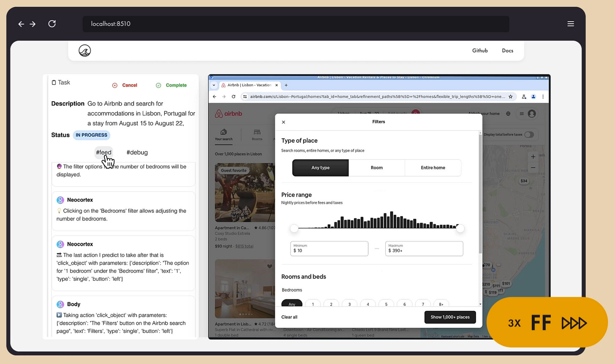
Task: Select 'Any' bedrooms option
Action: pyautogui.click(x=292, y=303)
